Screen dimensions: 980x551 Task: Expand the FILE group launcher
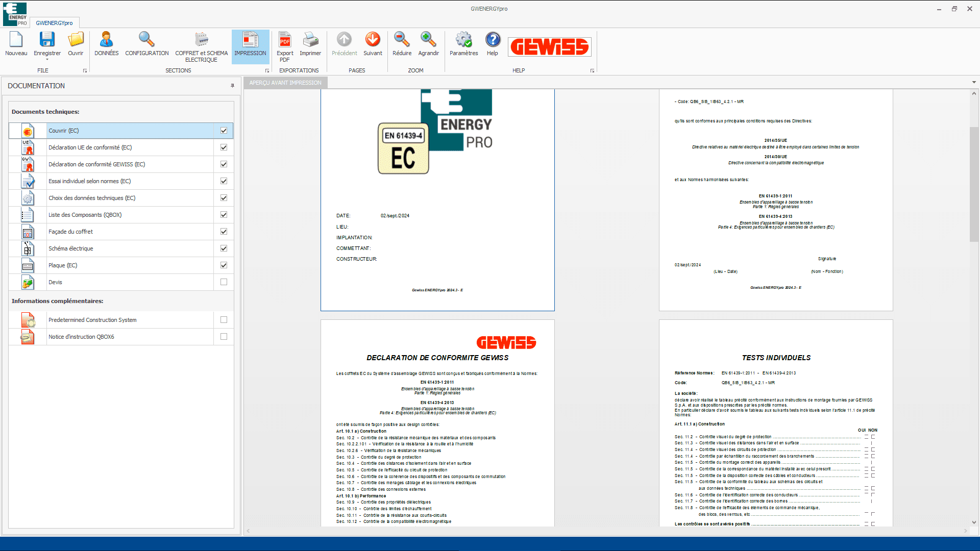(85, 71)
